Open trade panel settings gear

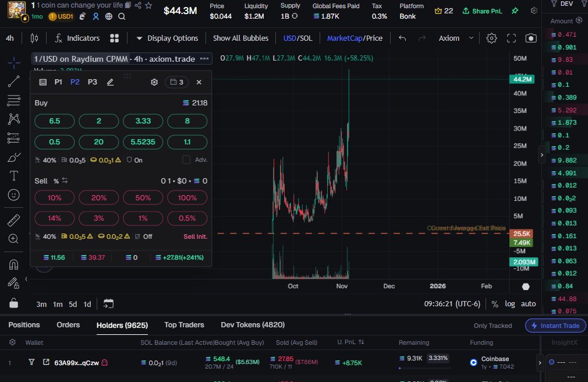click(x=154, y=82)
